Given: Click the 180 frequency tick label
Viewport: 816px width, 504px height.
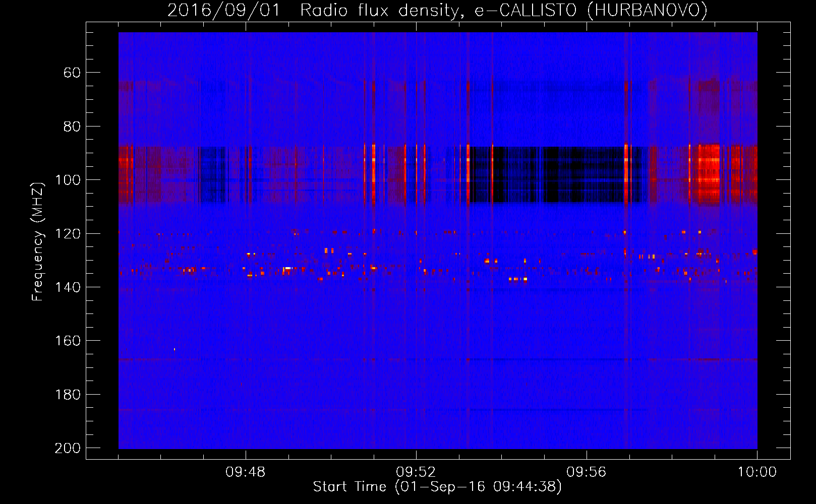Looking at the screenshot, I should pos(68,395).
